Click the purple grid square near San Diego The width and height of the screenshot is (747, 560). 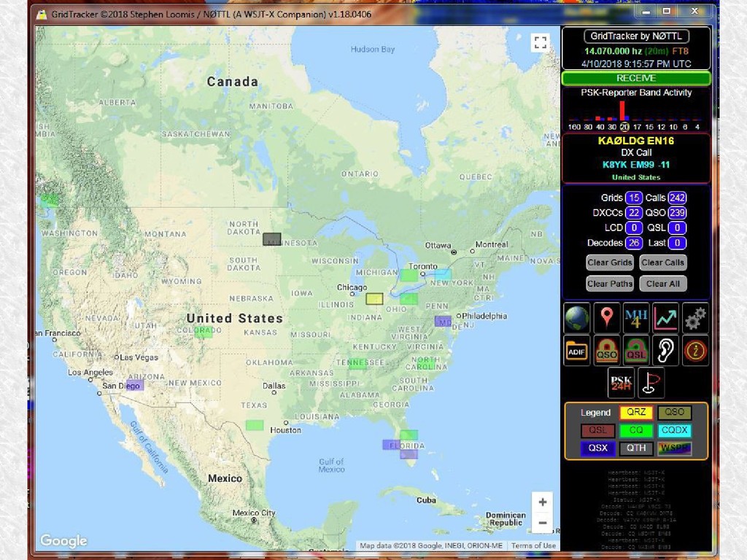(x=135, y=385)
